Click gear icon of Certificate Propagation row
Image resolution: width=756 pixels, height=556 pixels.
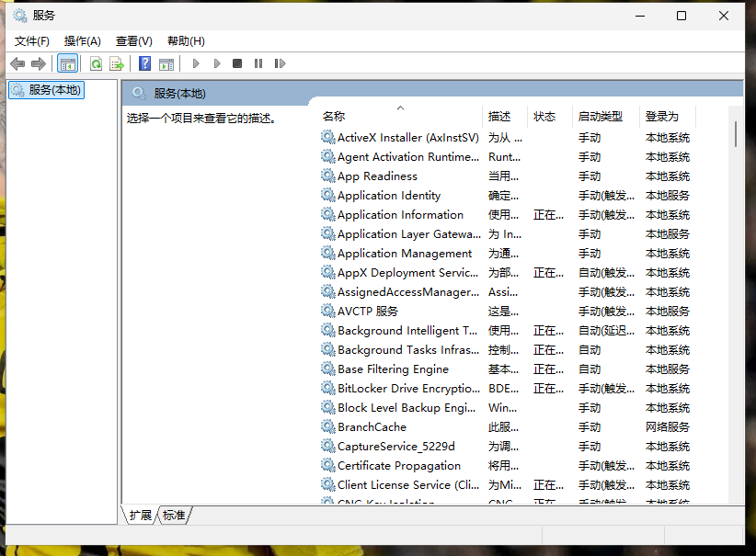tap(327, 465)
